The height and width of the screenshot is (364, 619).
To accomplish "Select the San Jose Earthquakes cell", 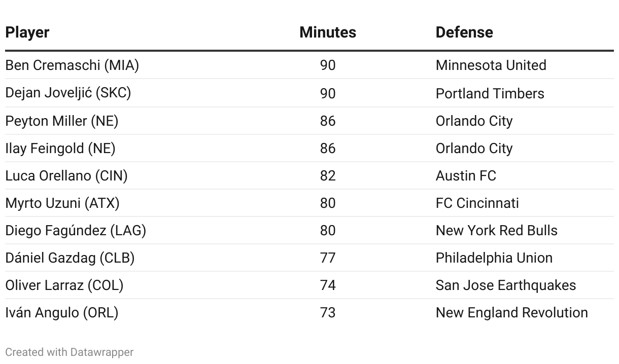I will (505, 285).
